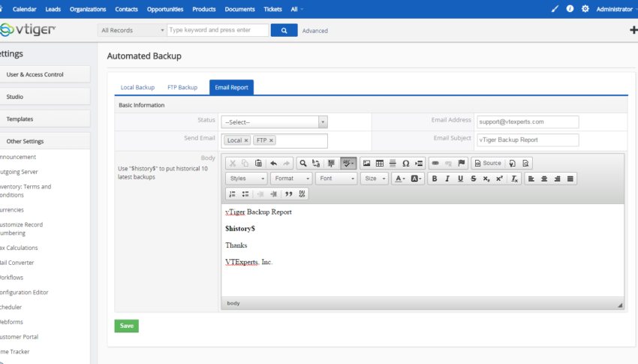Remove text formatting
638x364 pixels.
click(x=514, y=179)
